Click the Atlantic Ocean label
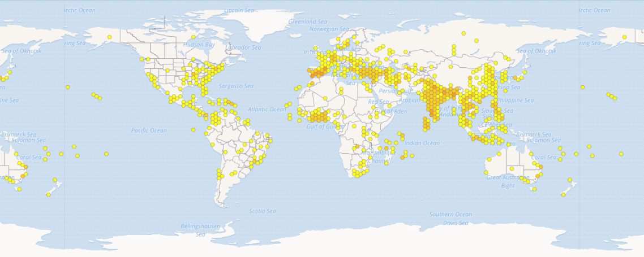 267,109
